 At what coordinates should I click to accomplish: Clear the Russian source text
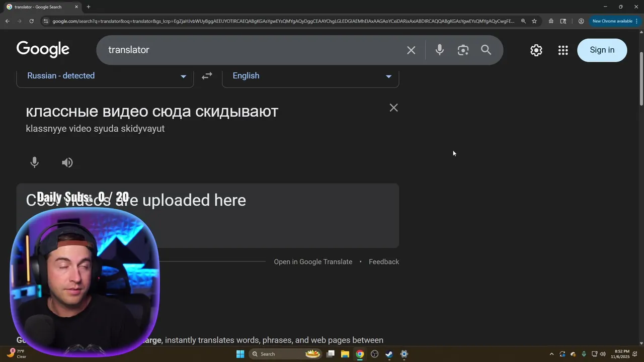(x=393, y=108)
